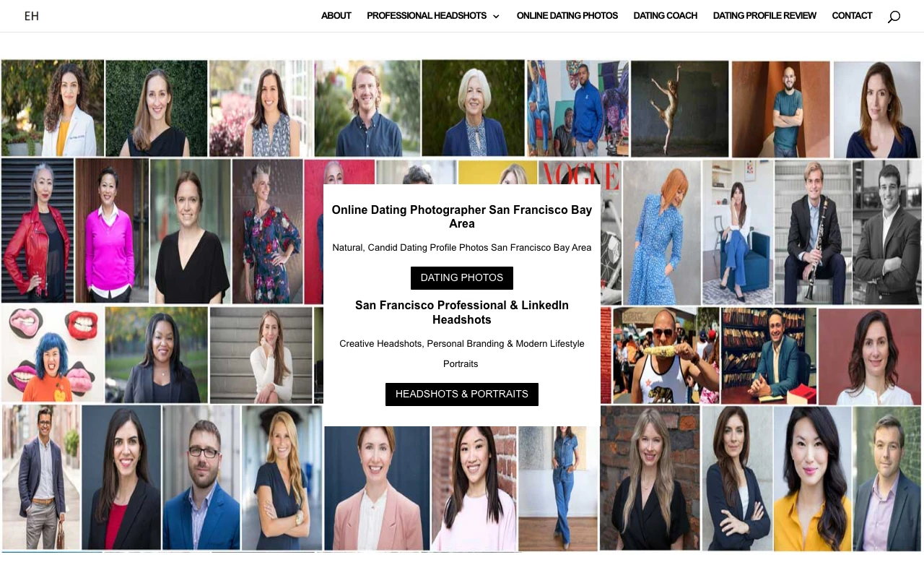Select the man holding clarinet photo
The width and height of the screenshot is (924, 578).
coord(813,232)
